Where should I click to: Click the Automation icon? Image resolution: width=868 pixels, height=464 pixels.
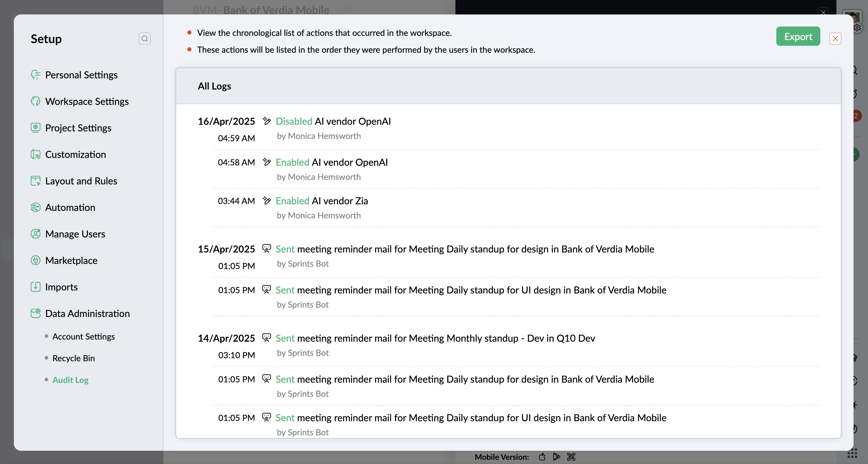point(35,207)
